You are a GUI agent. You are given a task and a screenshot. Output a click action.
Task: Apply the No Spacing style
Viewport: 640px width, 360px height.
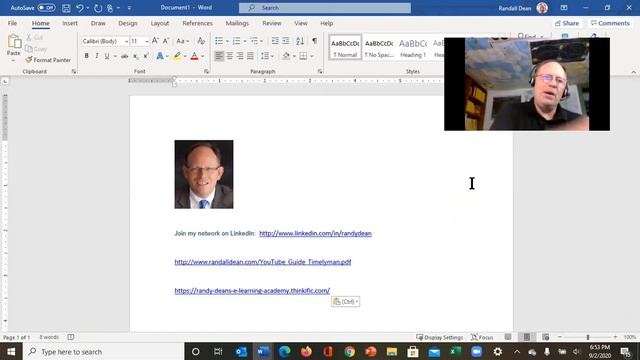pyautogui.click(x=379, y=47)
